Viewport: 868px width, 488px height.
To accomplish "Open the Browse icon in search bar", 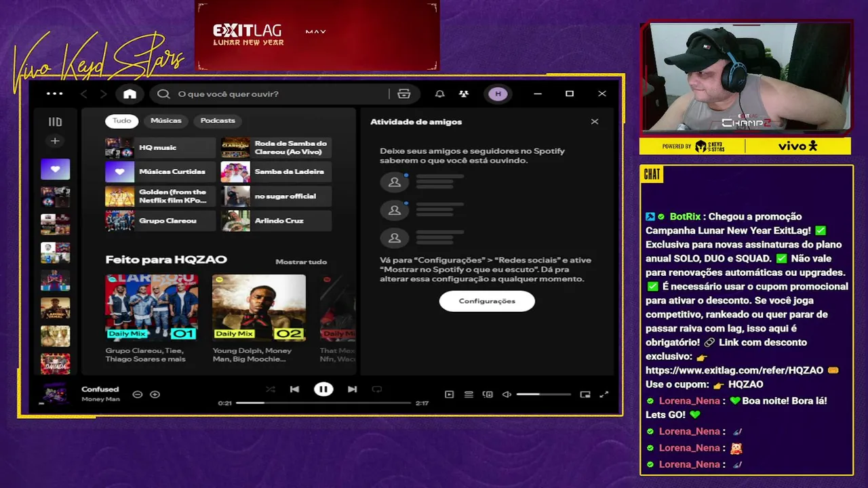I will [x=404, y=94].
